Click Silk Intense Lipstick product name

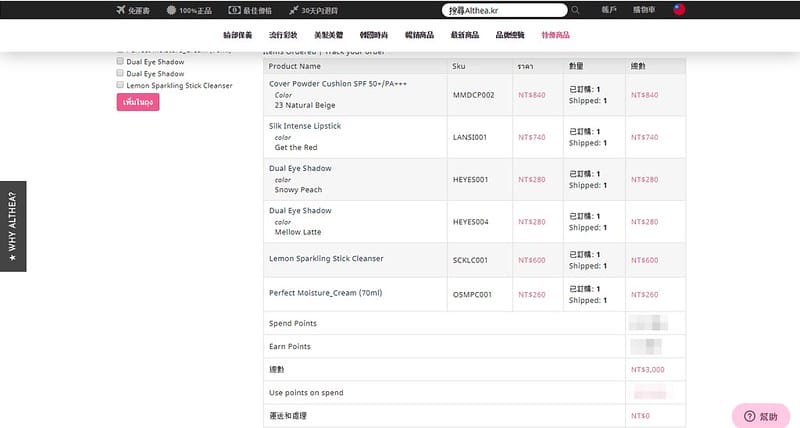coord(305,126)
